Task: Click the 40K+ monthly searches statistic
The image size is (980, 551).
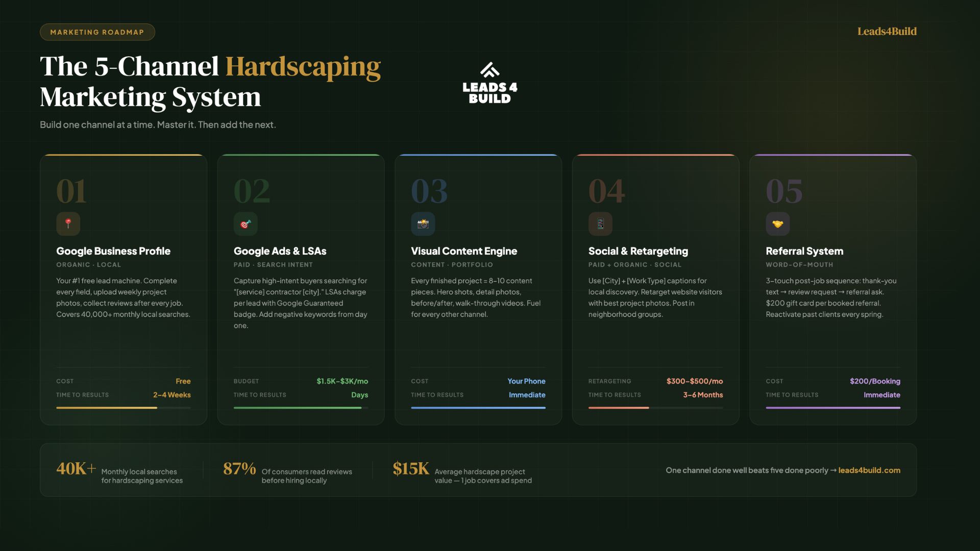Action: [76, 468]
